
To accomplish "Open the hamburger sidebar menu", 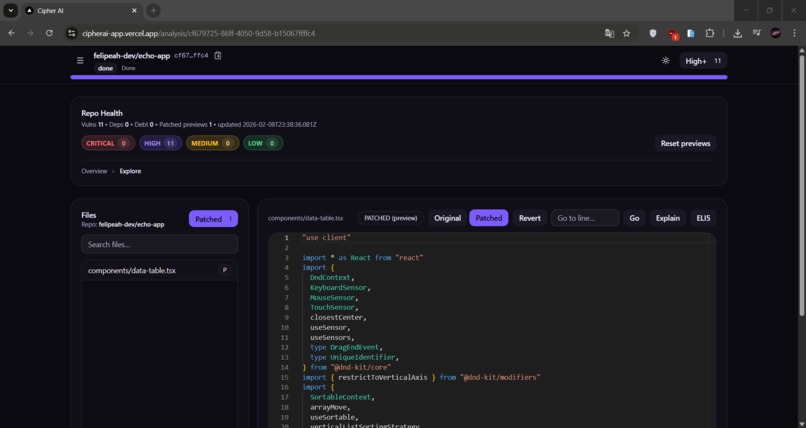I will [x=80, y=61].
